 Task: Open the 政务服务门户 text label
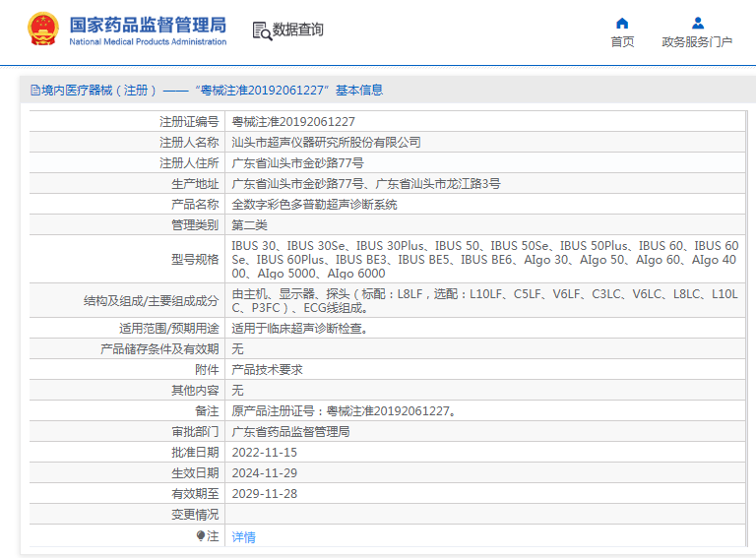point(697,42)
